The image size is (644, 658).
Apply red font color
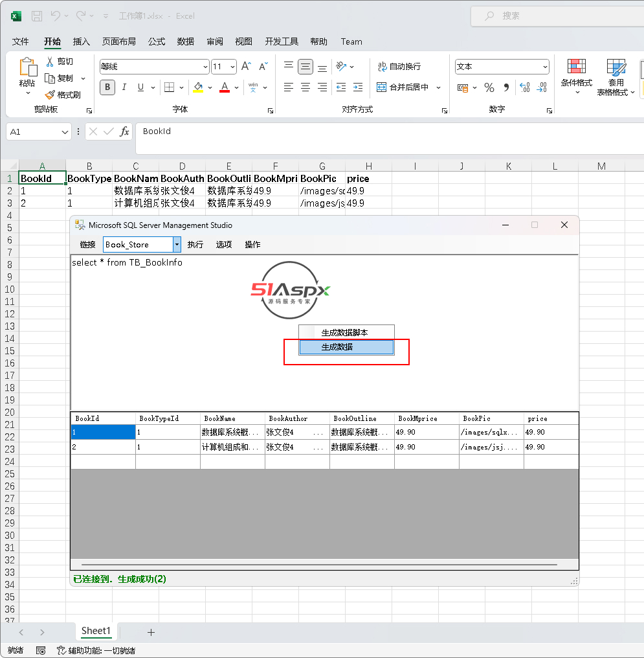pyautogui.click(x=225, y=87)
